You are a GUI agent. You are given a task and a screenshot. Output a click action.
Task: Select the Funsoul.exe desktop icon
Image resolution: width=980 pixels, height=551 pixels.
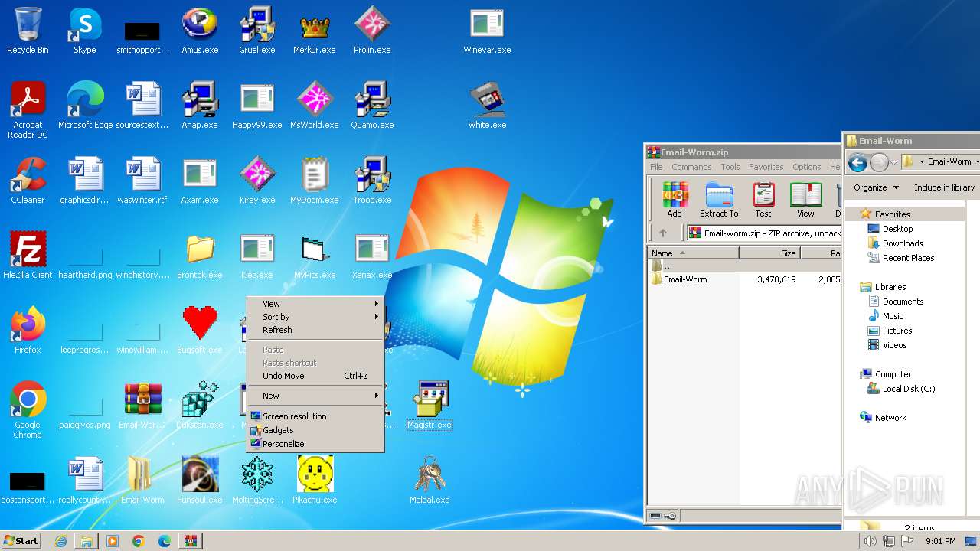[x=200, y=481]
